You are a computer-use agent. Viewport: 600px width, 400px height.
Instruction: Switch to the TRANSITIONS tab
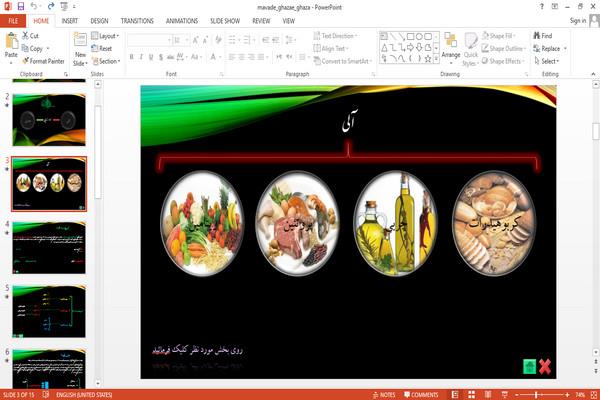point(137,21)
